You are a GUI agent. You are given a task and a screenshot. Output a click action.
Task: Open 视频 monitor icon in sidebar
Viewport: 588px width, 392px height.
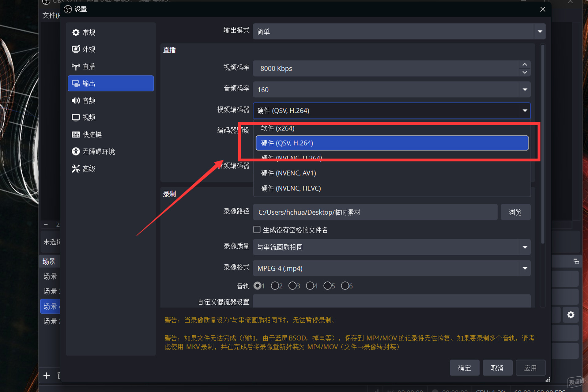pyautogui.click(x=76, y=118)
